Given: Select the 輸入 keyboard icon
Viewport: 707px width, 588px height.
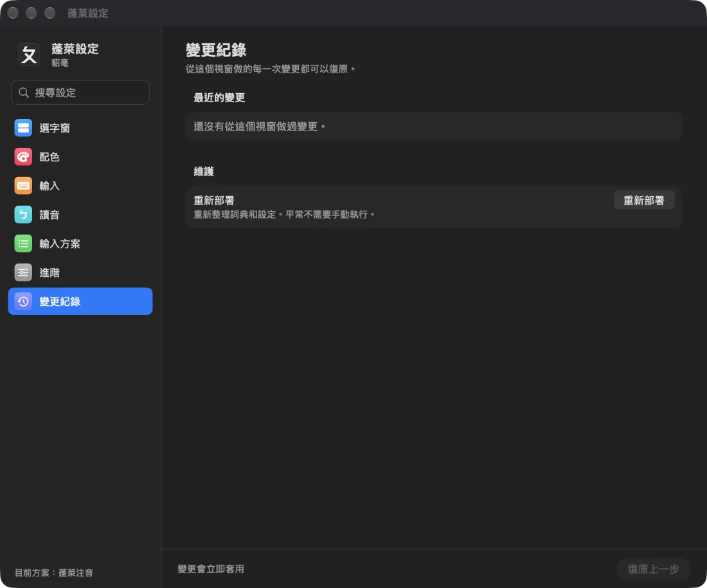Looking at the screenshot, I should [23, 186].
